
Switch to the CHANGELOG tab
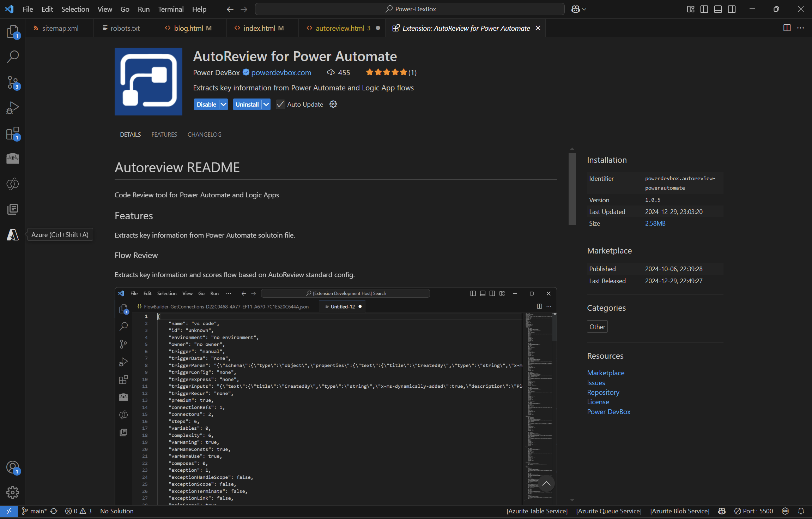tap(204, 135)
